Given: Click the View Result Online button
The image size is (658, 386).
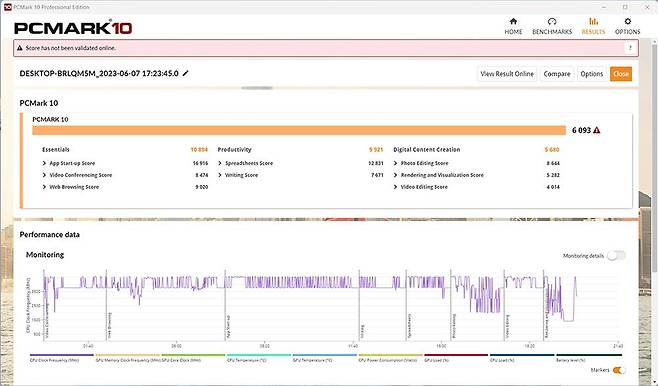Looking at the screenshot, I should [507, 74].
